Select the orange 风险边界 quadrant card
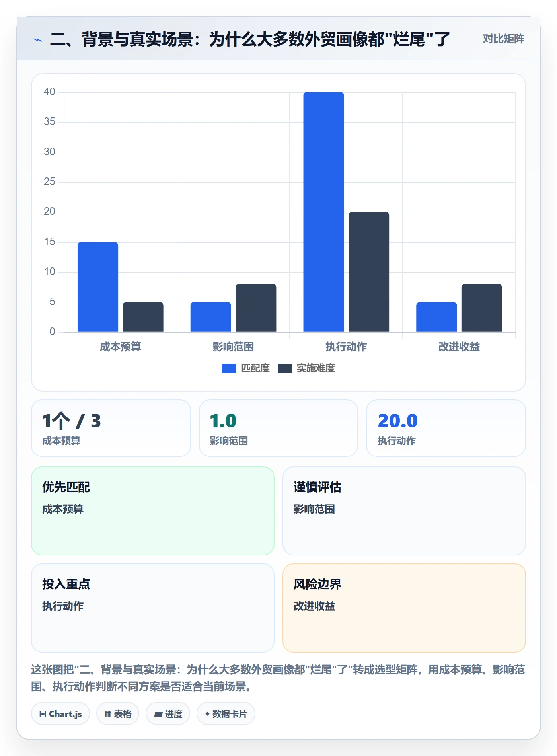 (404, 608)
